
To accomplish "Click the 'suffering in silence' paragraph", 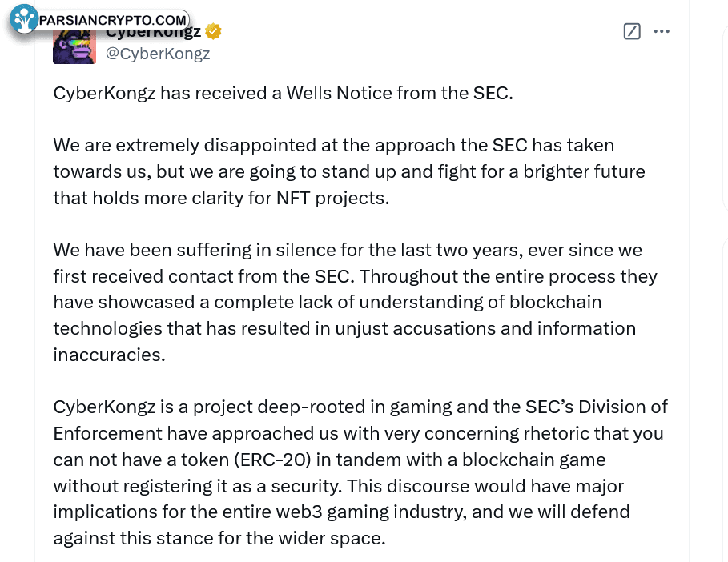I will tap(355, 303).
